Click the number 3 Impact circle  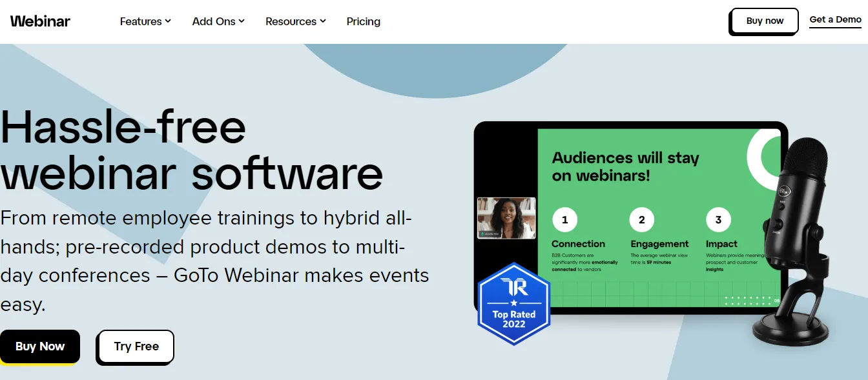(x=718, y=220)
